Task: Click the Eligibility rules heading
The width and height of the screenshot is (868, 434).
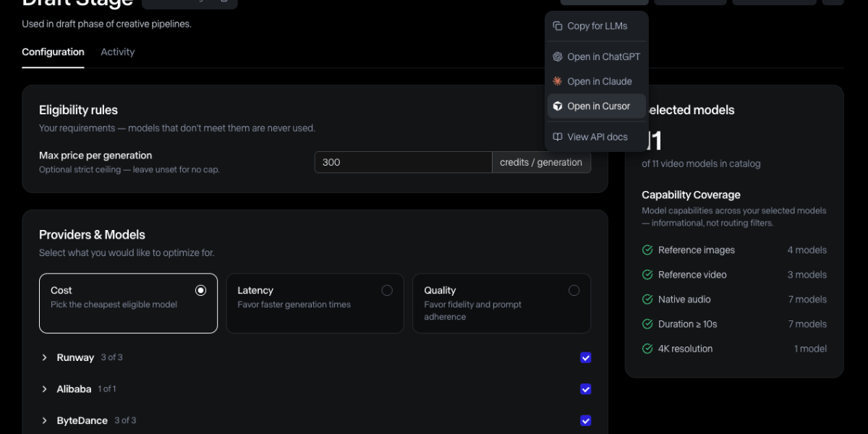Action: click(x=78, y=110)
